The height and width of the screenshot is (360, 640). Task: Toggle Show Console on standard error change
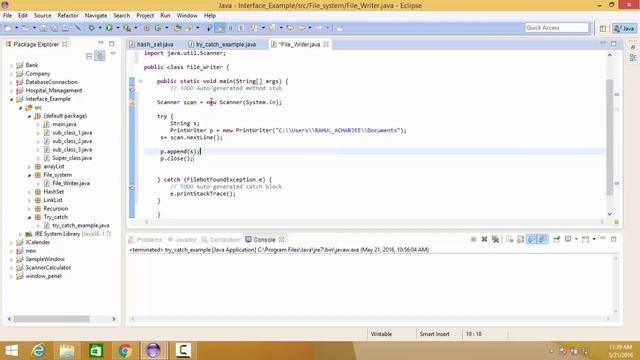(542, 239)
